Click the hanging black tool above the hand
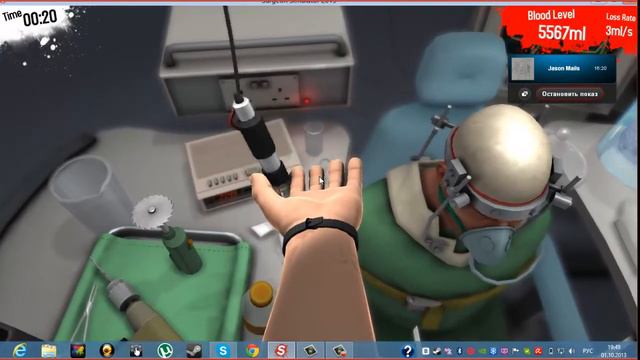This screenshot has height=360, width=640. tap(258, 139)
